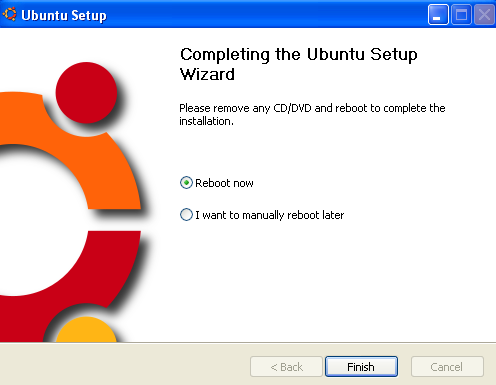Click the "Ubuntu Setup" title bar text
496x385 pixels.
(64, 15)
